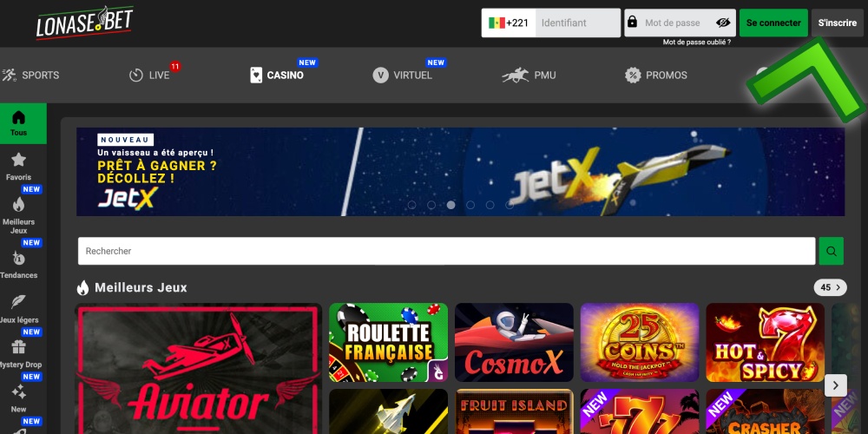
Task: Click the Se connecter button
Action: tap(773, 23)
